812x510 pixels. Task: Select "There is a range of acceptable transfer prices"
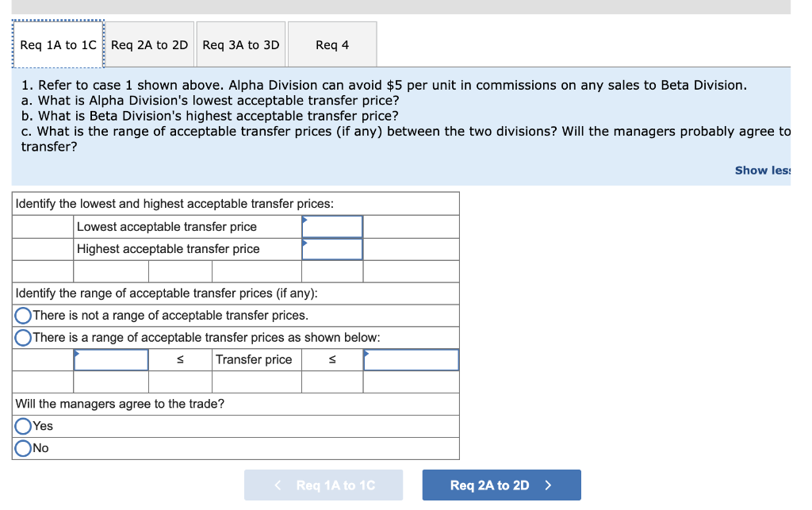pyautogui.click(x=23, y=337)
